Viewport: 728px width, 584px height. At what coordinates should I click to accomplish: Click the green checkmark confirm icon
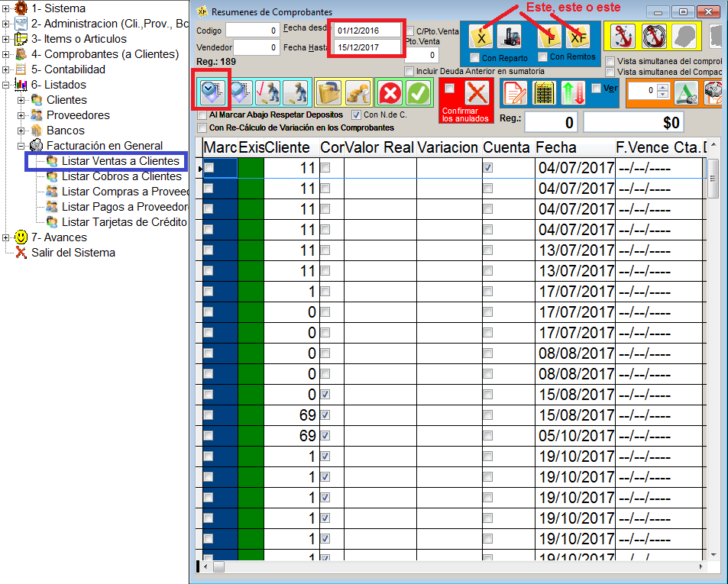(x=418, y=92)
